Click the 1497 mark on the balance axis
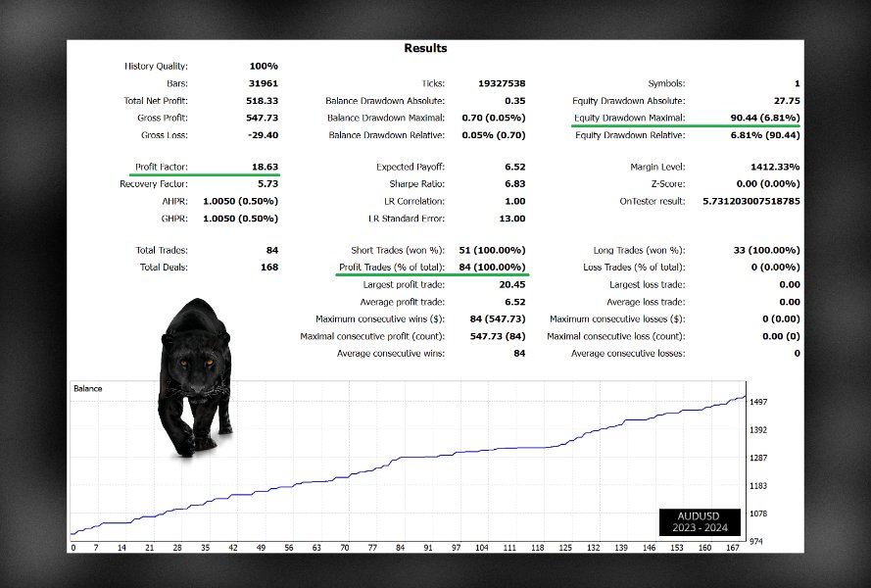Image resolution: width=871 pixels, height=588 pixels. [758, 403]
